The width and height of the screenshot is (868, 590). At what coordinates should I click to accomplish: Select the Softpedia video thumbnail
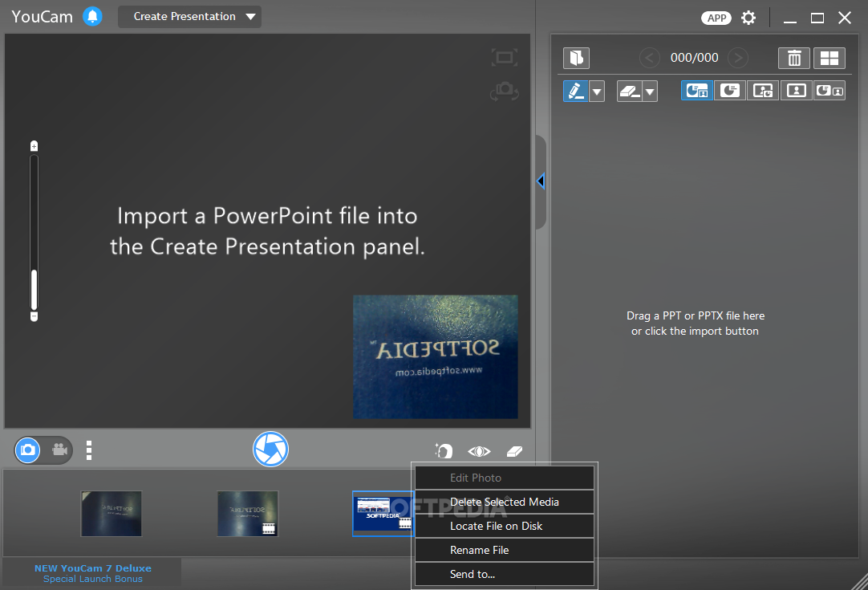pos(383,514)
